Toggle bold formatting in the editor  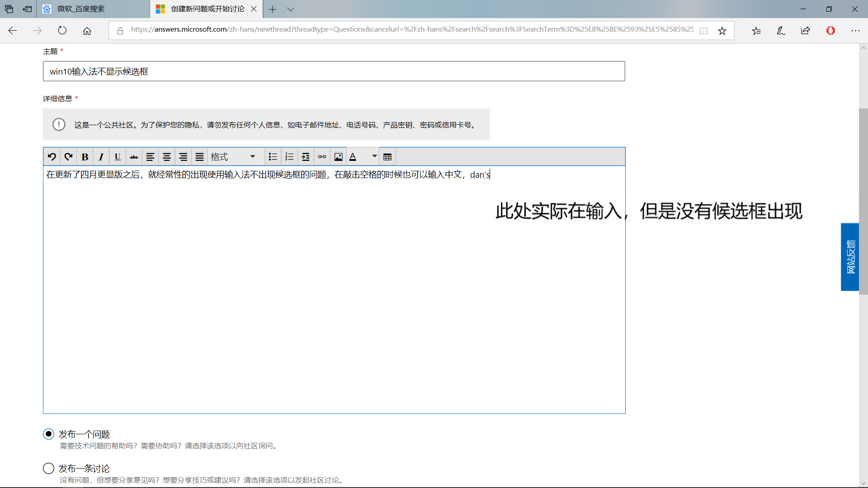click(x=85, y=157)
